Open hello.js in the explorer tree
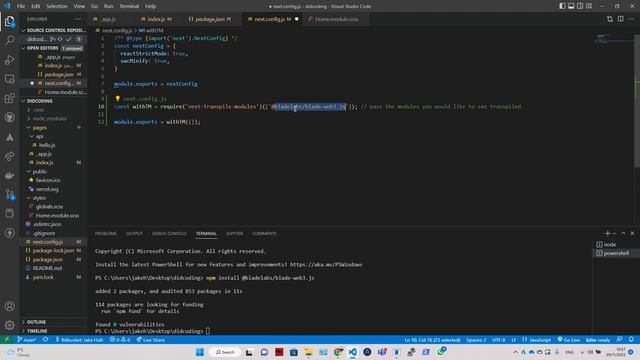The height and width of the screenshot is (360, 640). click(x=47, y=145)
